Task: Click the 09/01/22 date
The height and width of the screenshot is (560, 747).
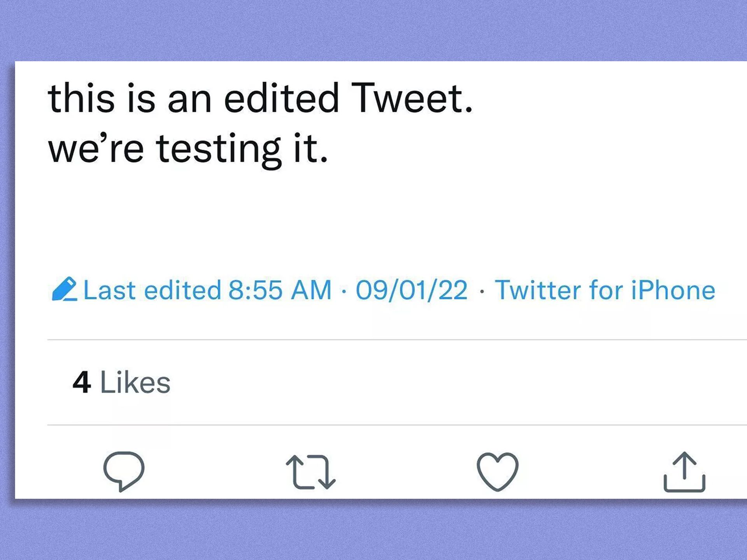Action: [412, 290]
